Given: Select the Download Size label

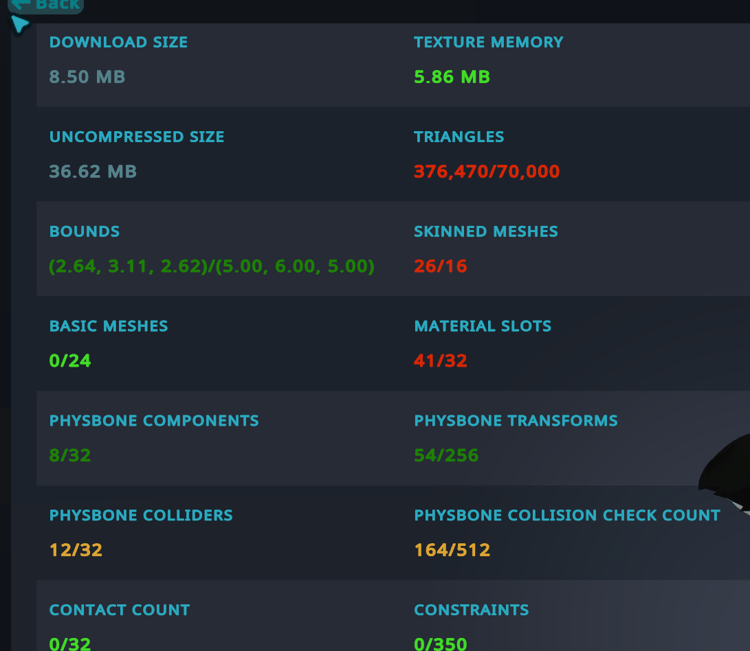Looking at the screenshot, I should pos(118,42).
